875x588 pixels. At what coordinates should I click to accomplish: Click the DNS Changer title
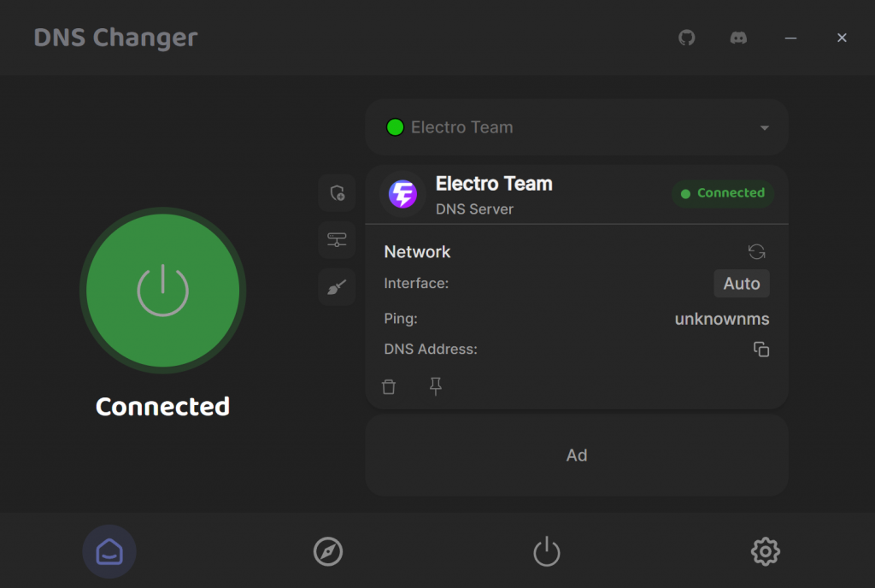pyautogui.click(x=115, y=38)
